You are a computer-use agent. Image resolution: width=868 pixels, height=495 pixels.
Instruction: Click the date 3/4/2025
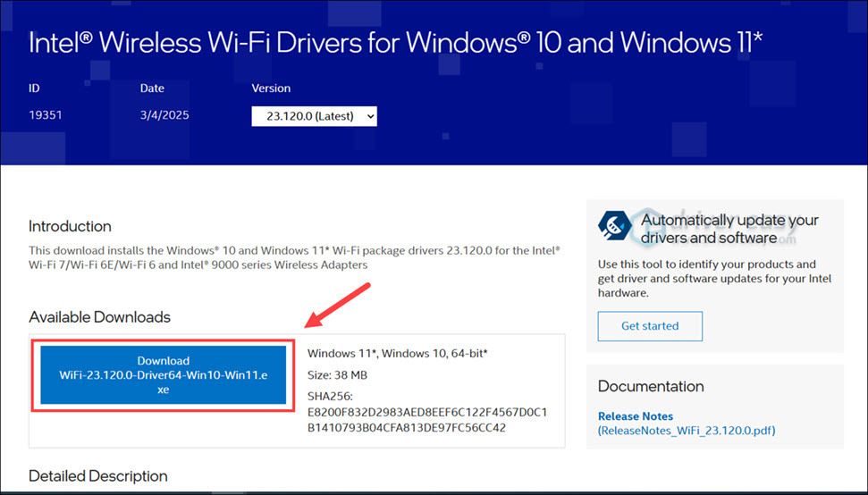pos(164,115)
